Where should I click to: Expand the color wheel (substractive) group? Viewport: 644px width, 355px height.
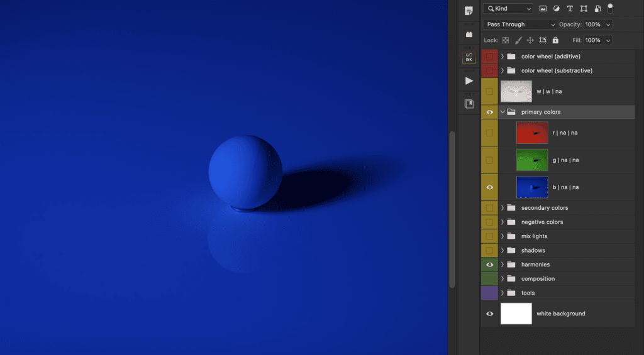click(502, 70)
